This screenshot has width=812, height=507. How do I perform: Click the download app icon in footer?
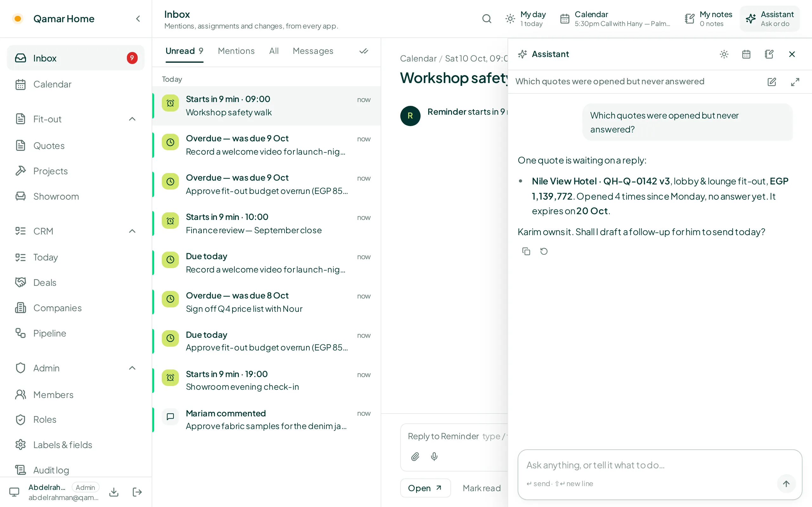tap(114, 492)
